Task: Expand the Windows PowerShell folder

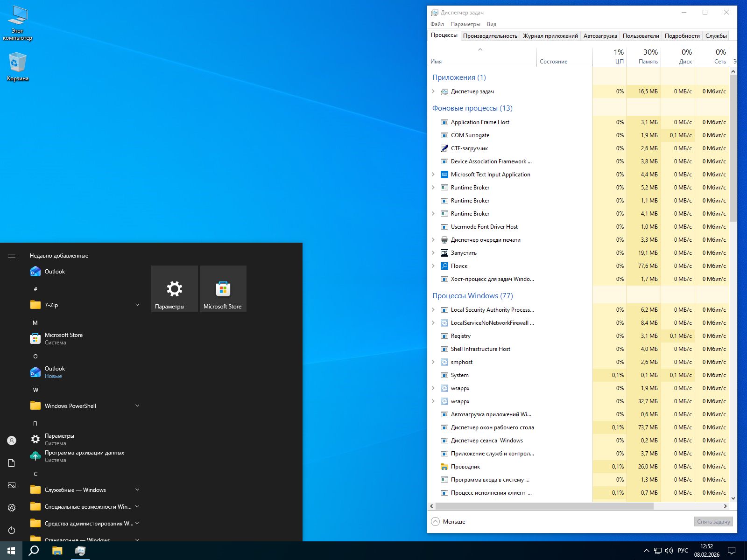Action: [x=137, y=406]
